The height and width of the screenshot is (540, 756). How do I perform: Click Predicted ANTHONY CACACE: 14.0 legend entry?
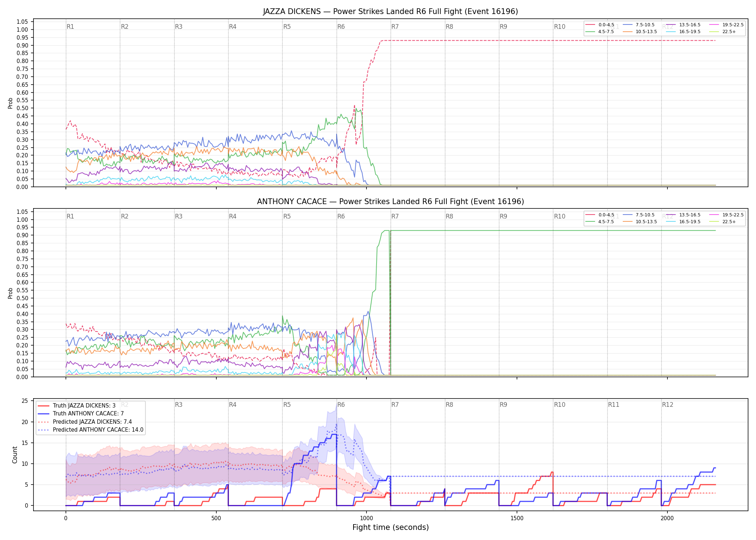point(90,430)
